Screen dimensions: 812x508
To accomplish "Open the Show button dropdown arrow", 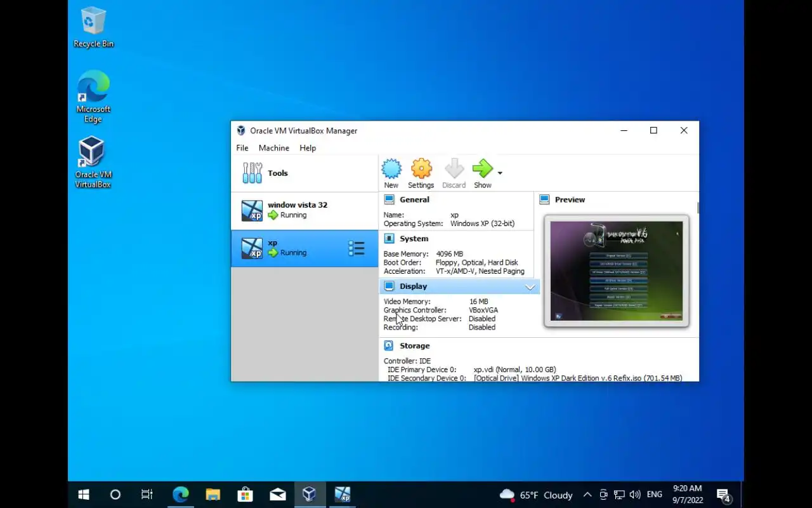I will pos(500,173).
